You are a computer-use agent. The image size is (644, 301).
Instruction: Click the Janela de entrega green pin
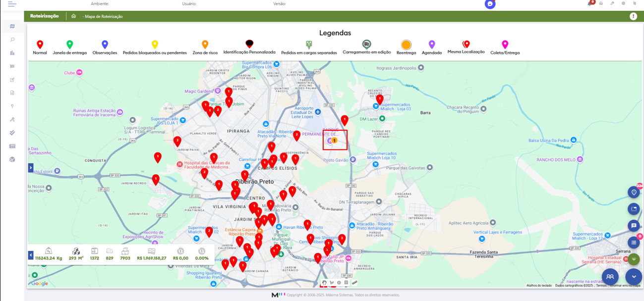[70, 45]
